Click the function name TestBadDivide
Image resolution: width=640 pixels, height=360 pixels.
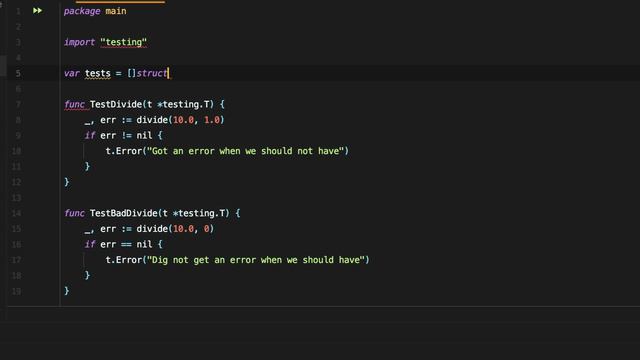pos(123,213)
